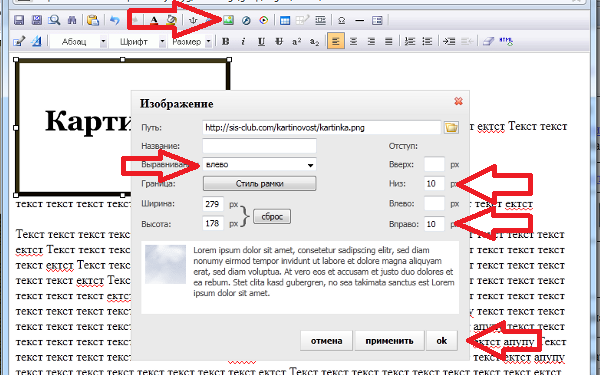The image size is (600, 375).
Task: Click the blue styles triangle icon
Action: pyautogui.click(x=37, y=41)
